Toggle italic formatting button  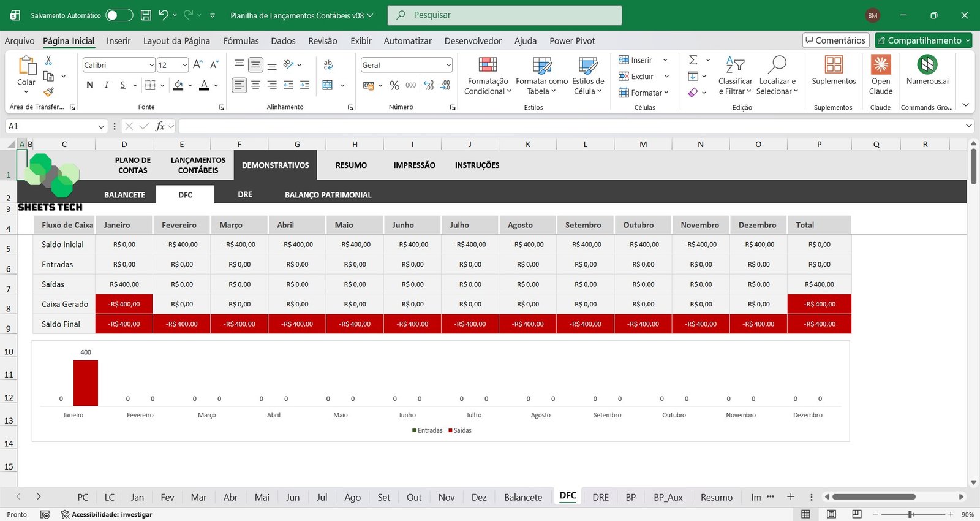click(x=107, y=85)
